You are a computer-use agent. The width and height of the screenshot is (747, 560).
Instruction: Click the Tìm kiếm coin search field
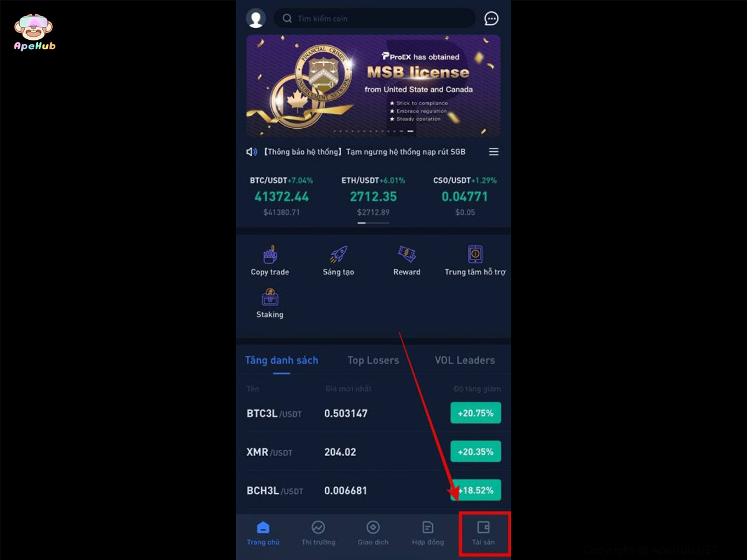pos(375,19)
